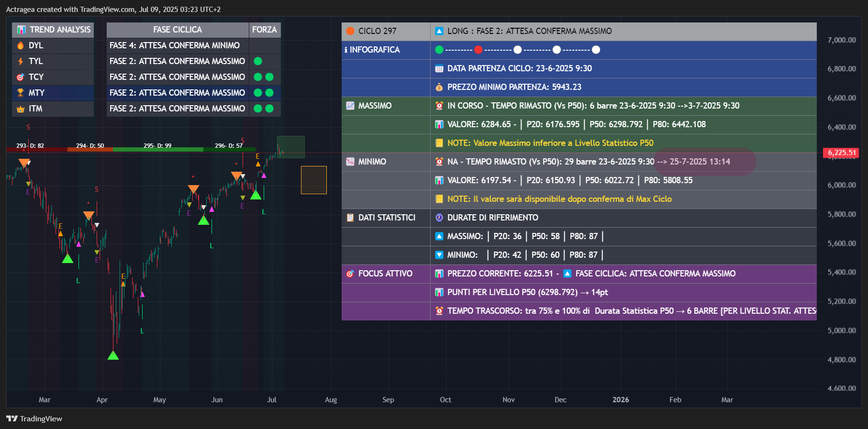
Task: Click the orange circle next to CICLO 297
Action: tap(350, 31)
